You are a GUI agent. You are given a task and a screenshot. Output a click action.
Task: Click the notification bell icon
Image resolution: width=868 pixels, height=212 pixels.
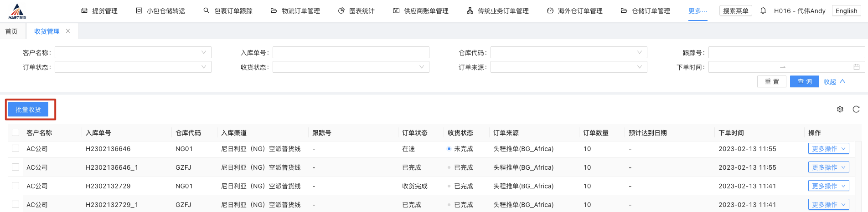[763, 10]
